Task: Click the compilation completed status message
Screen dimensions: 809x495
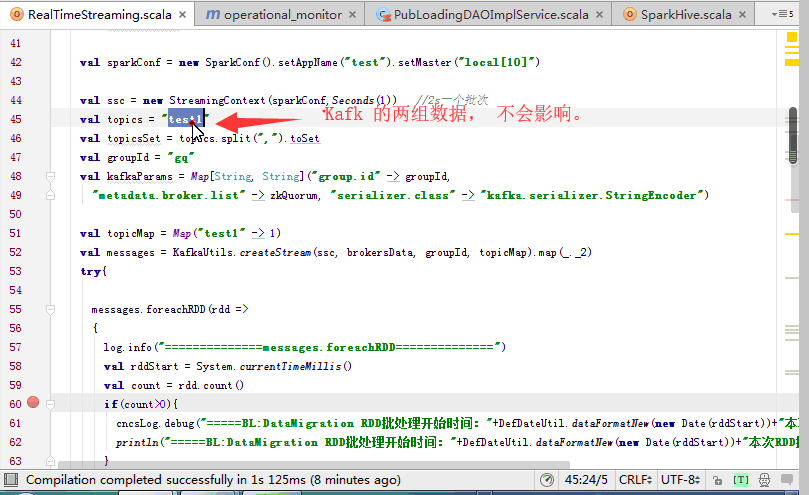Action: click(x=208, y=480)
